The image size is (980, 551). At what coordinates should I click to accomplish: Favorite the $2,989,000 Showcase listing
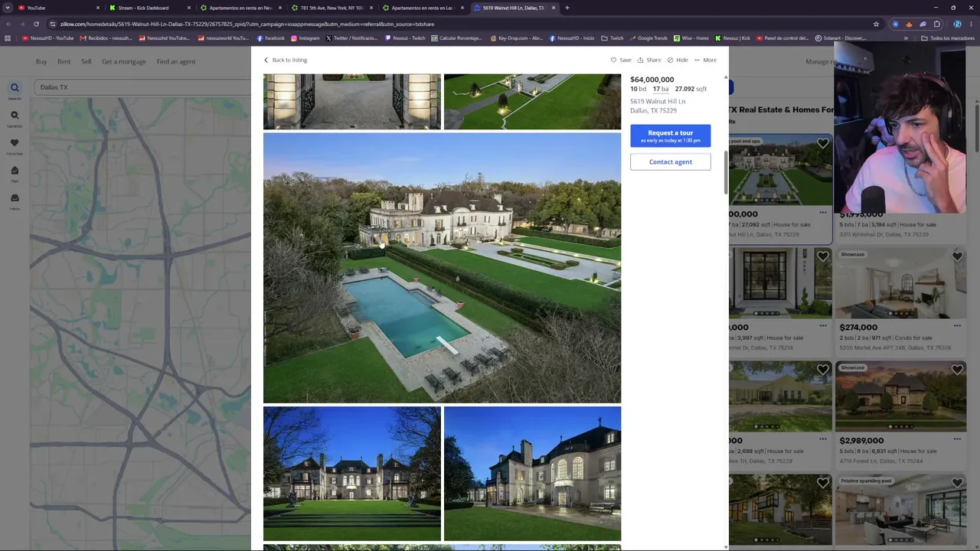tap(957, 370)
